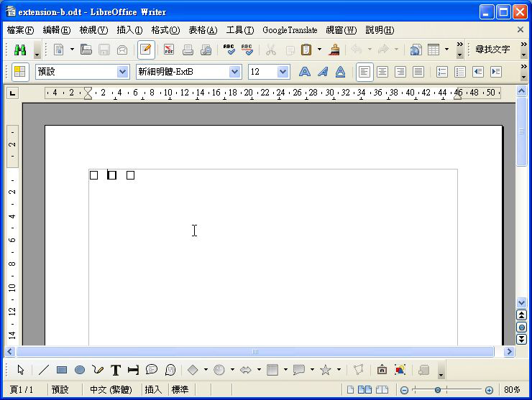Click the 中文 (繁體) language status field
This screenshot has width=532, height=400.
point(111,390)
